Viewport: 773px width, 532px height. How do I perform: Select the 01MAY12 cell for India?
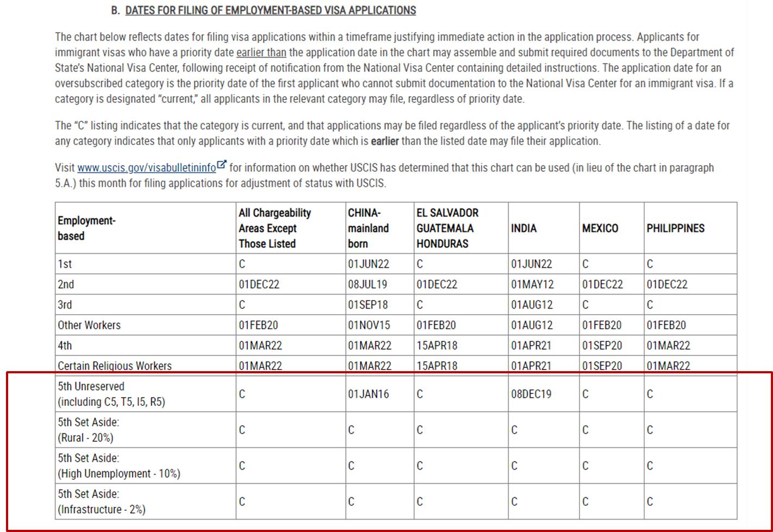[531, 284]
